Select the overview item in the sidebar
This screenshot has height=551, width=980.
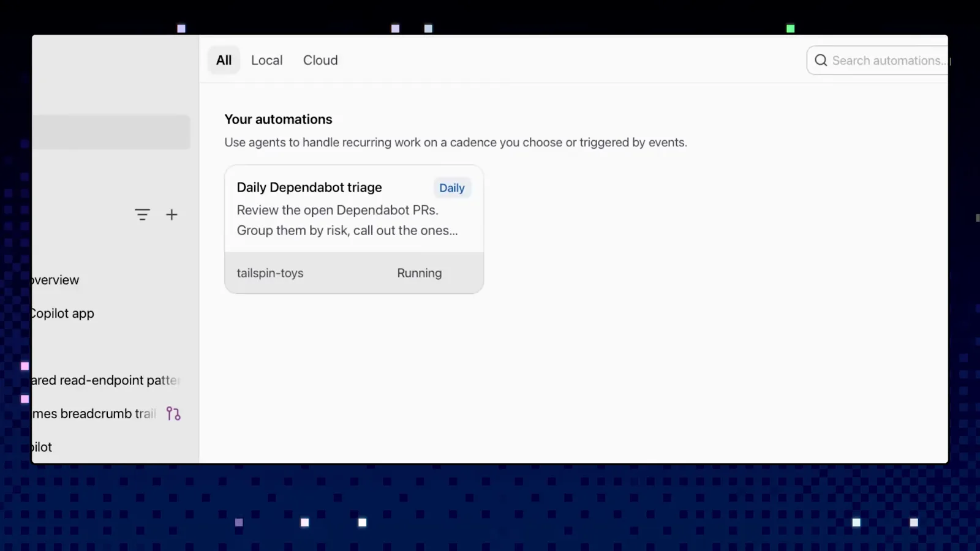[x=56, y=280]
